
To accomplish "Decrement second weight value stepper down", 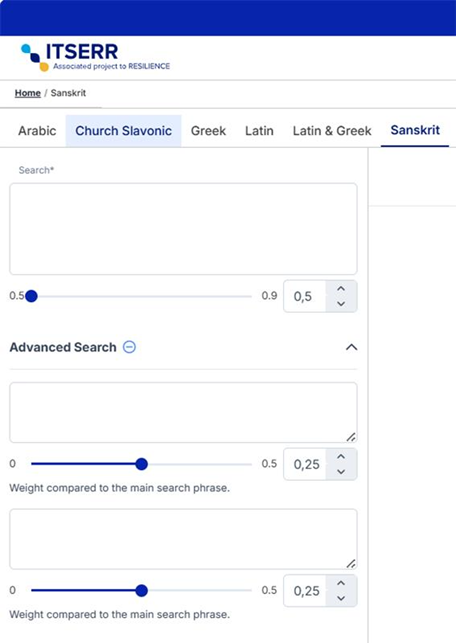I will pos(341,598).
